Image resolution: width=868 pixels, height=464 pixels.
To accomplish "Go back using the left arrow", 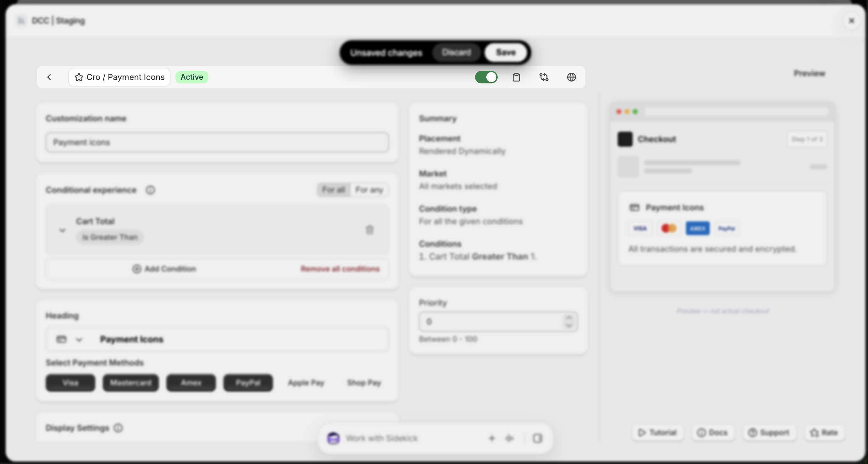I will [x=49, y=77].
